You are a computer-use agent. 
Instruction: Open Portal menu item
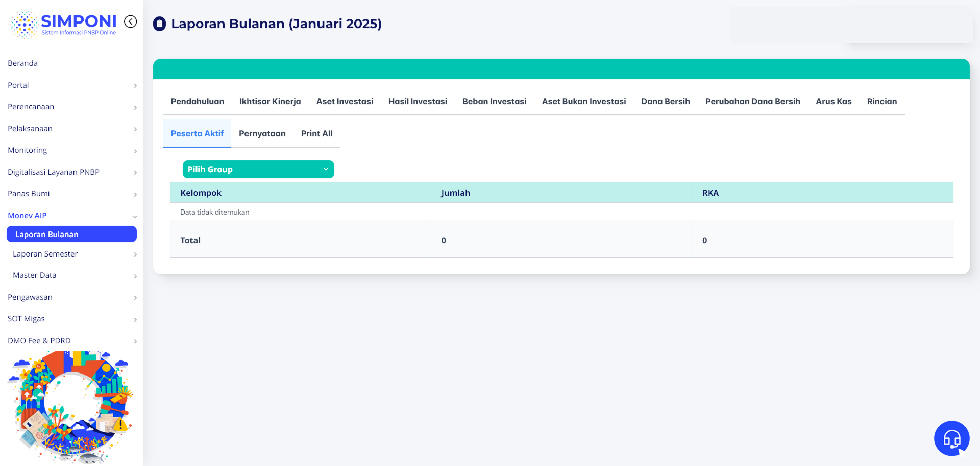18,85
